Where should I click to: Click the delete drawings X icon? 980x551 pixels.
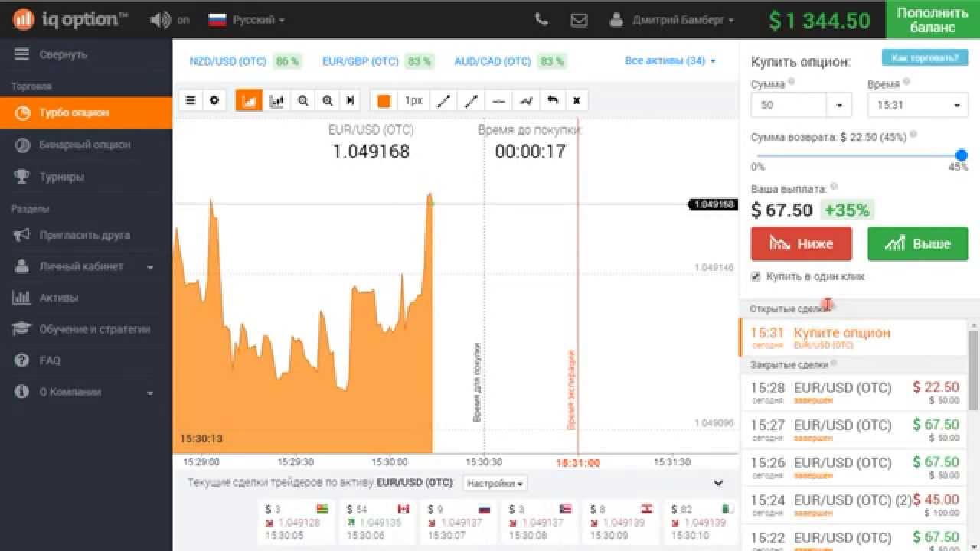tap(577, 100)
